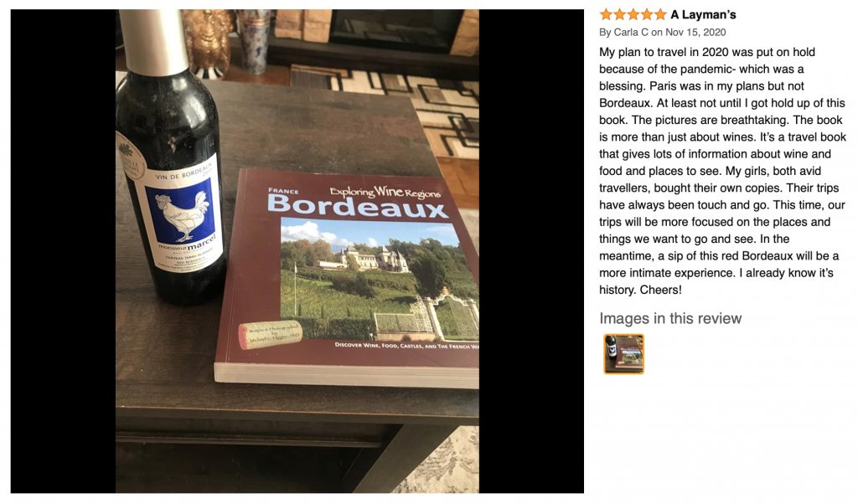
Task: Click the black area right of the photo
Action: point(531,251)
